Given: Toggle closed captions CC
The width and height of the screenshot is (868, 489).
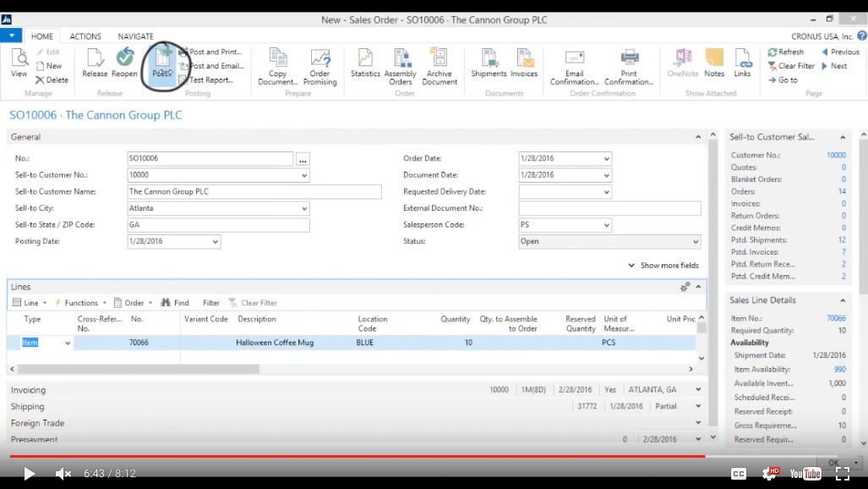Looking at the screenshot, I should click(739, 474).
